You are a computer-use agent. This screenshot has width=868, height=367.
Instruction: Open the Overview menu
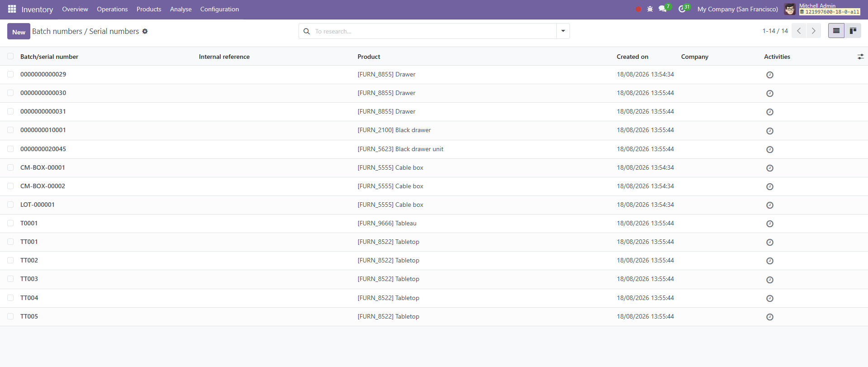coord(75,9)
